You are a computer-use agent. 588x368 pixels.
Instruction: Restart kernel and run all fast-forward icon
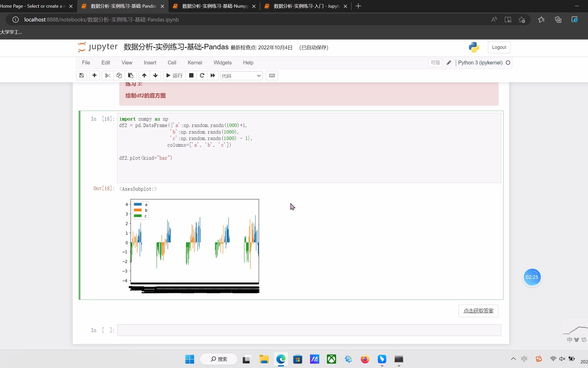(213, 75)
